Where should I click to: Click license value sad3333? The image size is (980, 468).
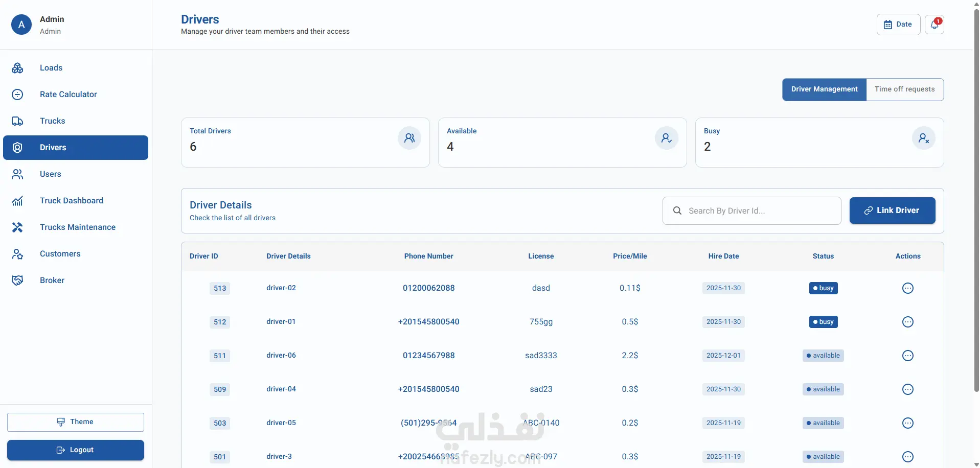(541, 356)
